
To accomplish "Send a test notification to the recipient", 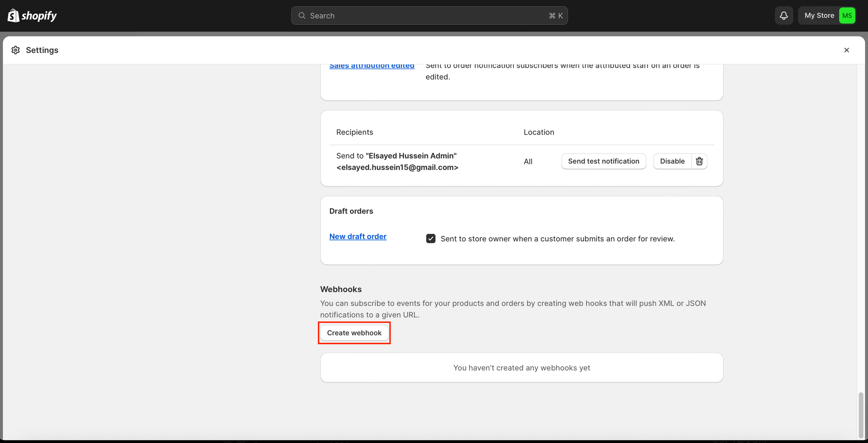I will (603, 161).
